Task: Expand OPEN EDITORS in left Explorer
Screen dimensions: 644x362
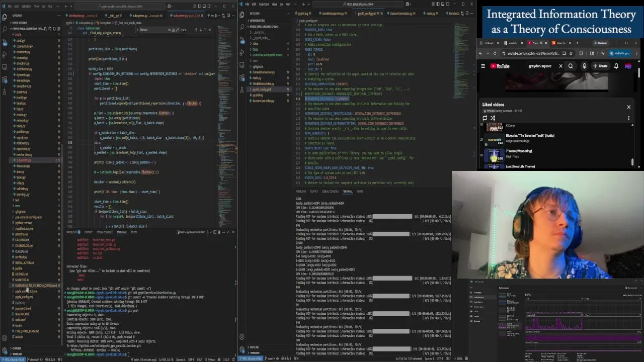Action: pyautogui.click(x=19, y=23)
